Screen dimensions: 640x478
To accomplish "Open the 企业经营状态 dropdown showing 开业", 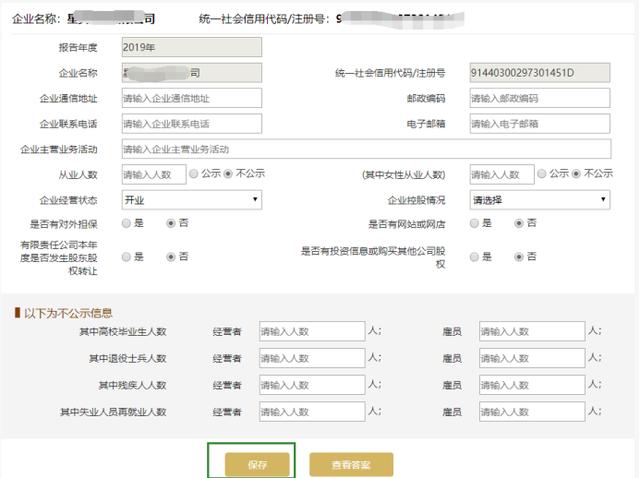I will [x=192, y=200].
